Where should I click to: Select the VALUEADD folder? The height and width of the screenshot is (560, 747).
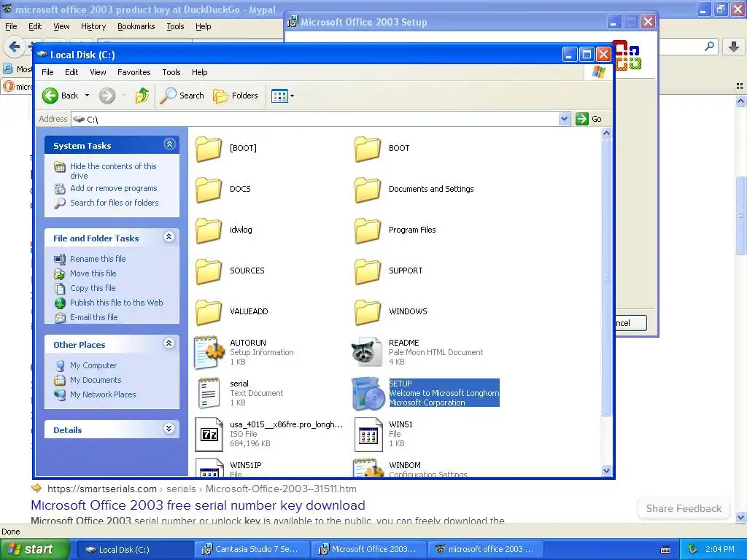(209, 312)
